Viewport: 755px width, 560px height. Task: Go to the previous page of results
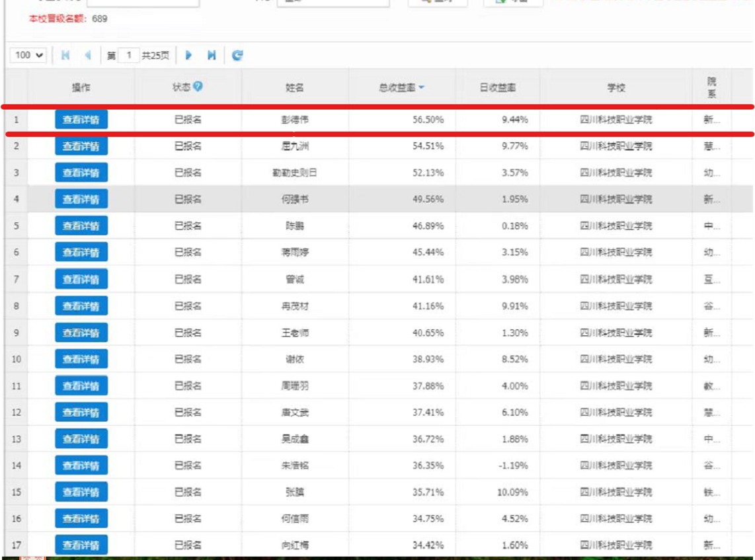[x=88, y=56]
